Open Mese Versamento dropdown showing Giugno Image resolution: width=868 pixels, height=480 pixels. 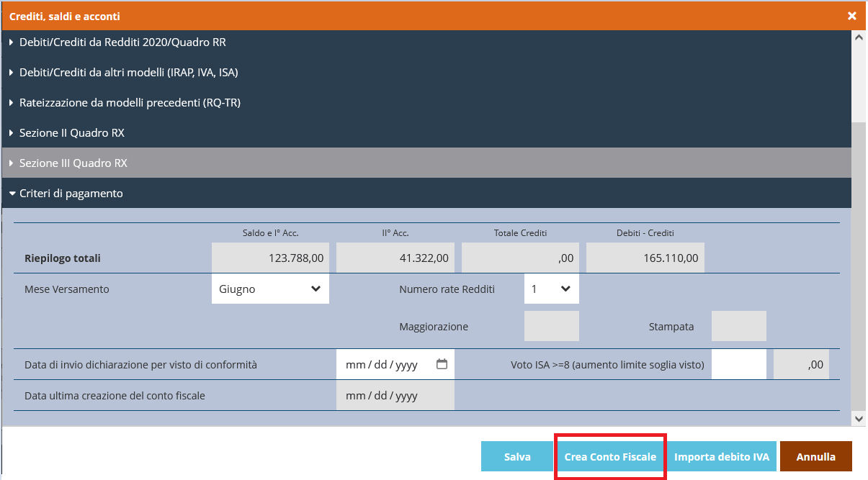(270, 289)
